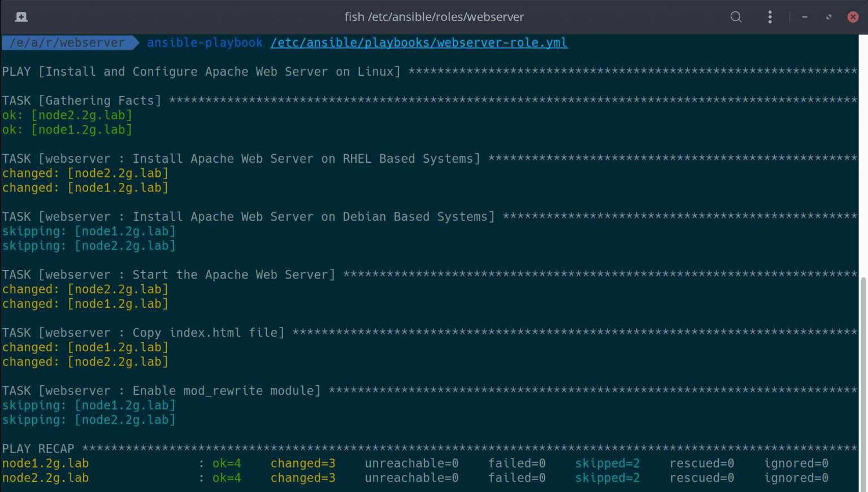Click changed node1.2g.lab under Start Apache task
868x492 pixels.
click(85, 304)
